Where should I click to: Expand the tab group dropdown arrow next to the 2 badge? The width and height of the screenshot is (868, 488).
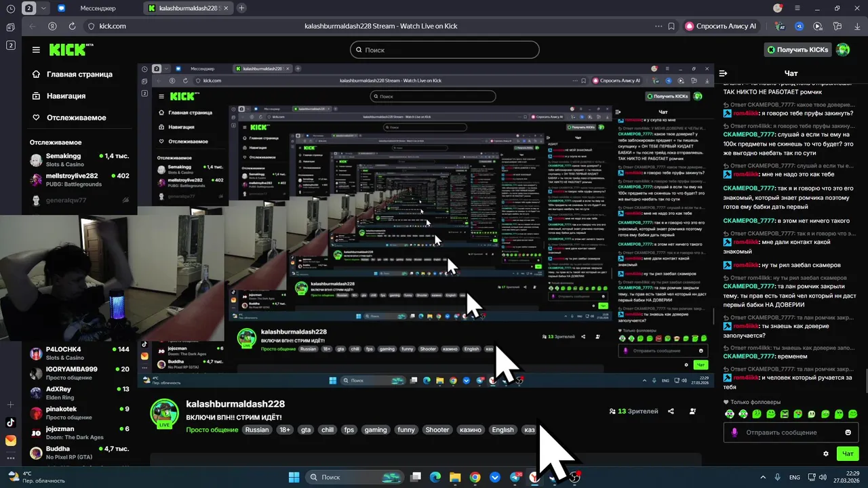click(x=44, y=8)
